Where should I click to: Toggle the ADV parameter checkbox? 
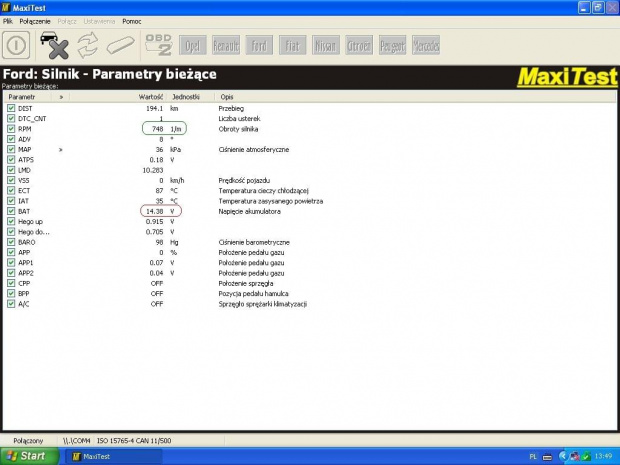click(x=11, y=139)
